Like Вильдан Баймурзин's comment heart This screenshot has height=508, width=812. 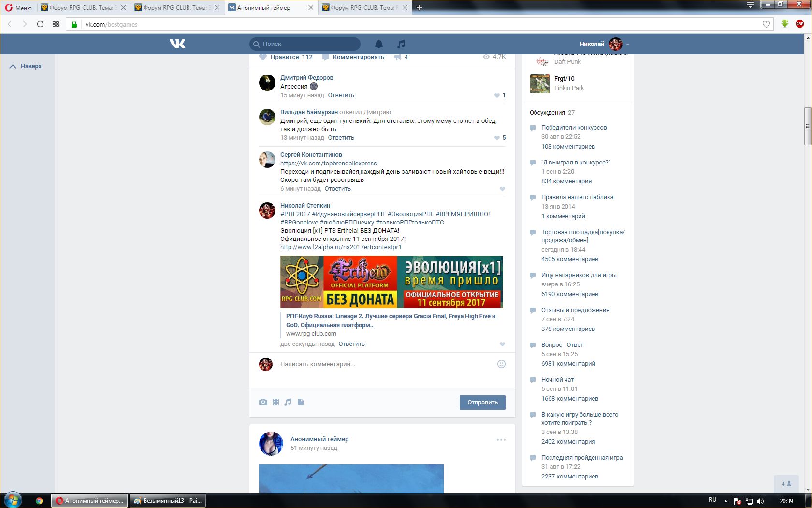[x=497, y=138]
